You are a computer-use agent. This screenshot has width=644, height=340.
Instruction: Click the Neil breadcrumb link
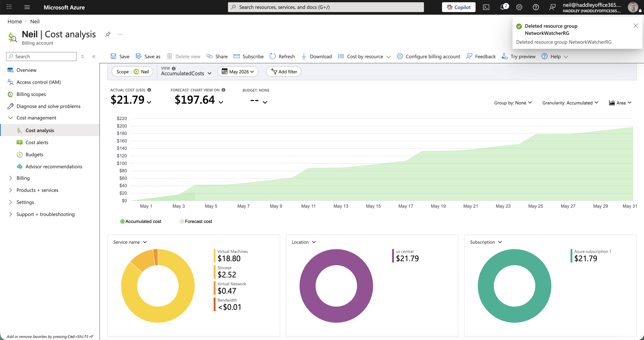click(35, 21)
